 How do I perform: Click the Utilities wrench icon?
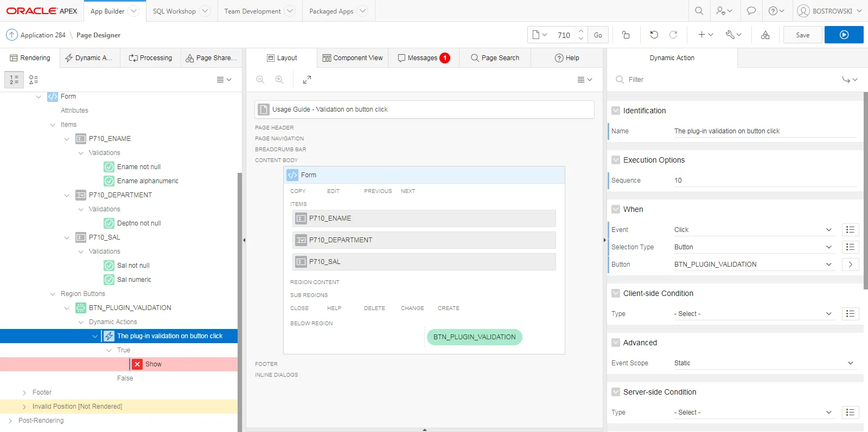[733, 35]
